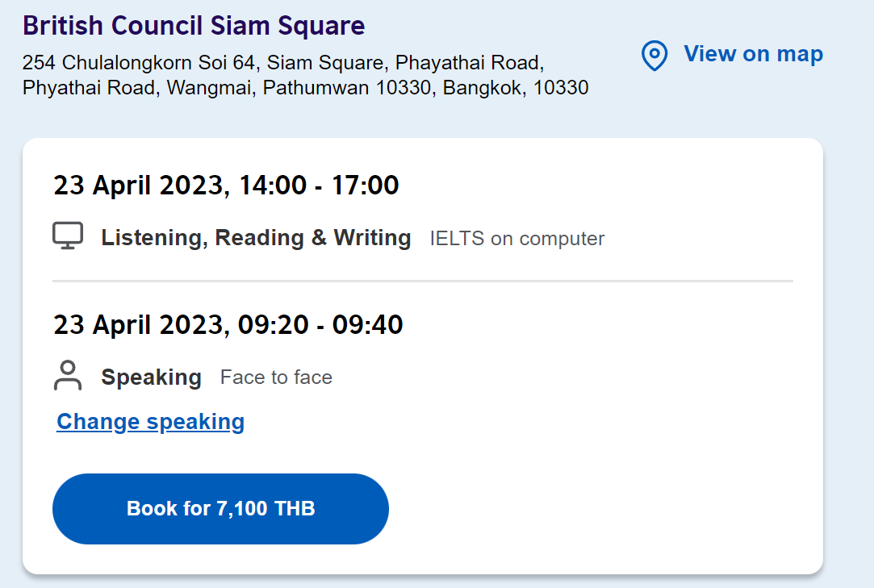Click the Listening, Reading & Writing label
The height and width of the screenshot is (588, 874).
pyautogui.click(x=256, y=237)
